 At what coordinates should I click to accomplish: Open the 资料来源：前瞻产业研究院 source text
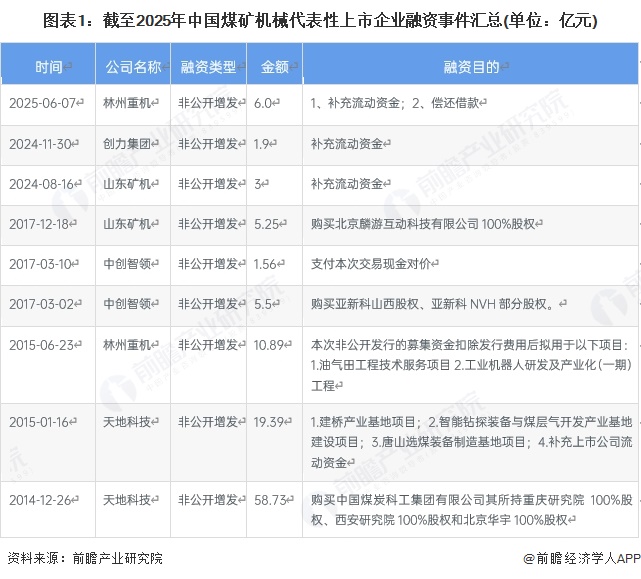click(84, 559)
